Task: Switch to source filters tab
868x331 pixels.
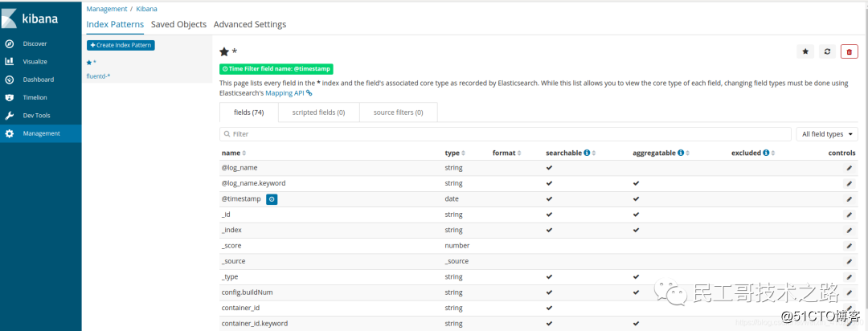Action: pos(398,112)
